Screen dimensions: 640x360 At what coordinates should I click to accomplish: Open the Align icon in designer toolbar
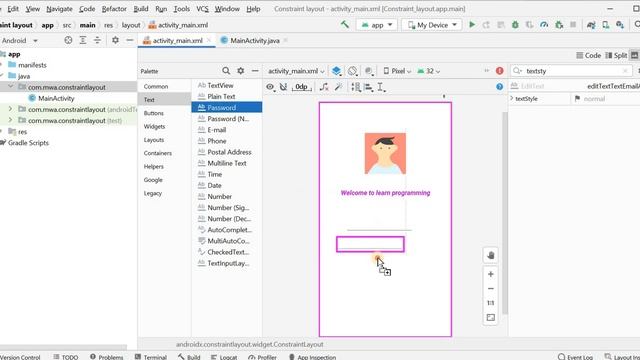pos(369,87)
